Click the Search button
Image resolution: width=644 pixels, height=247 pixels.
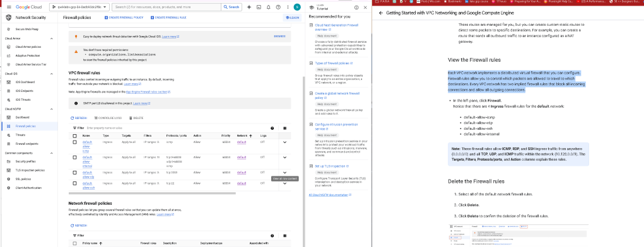[x=231, y=7]
